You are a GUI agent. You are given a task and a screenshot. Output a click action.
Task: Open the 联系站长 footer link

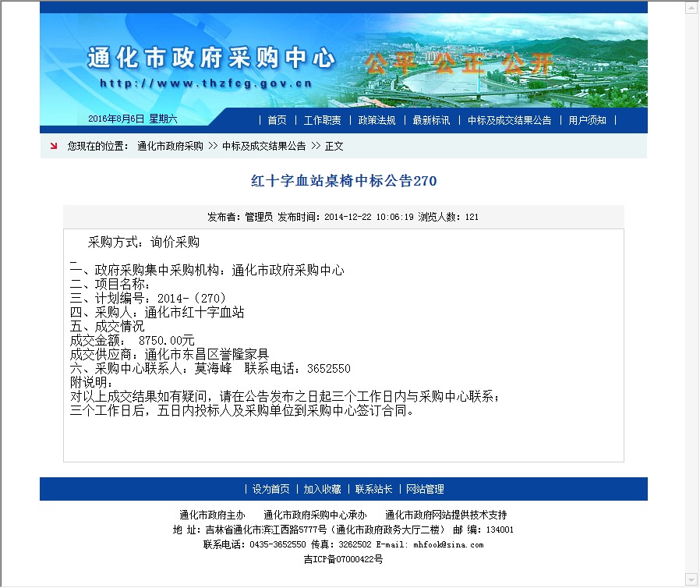coord(373,489)
